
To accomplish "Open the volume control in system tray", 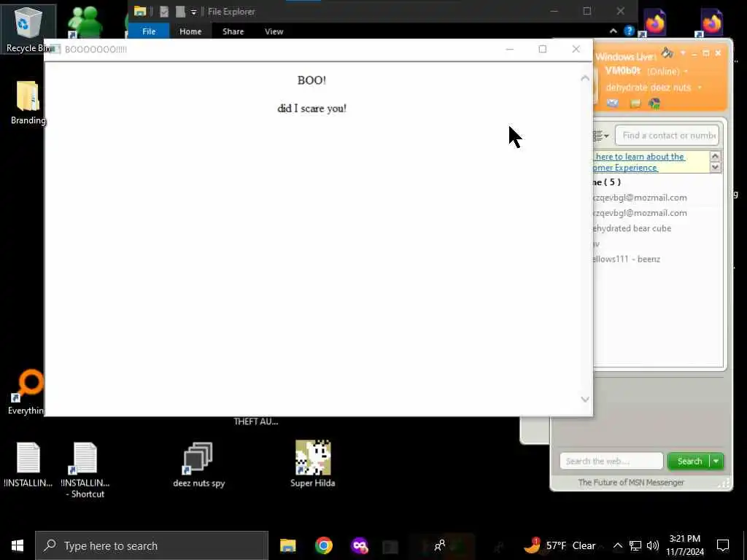I will coord(653,545).
